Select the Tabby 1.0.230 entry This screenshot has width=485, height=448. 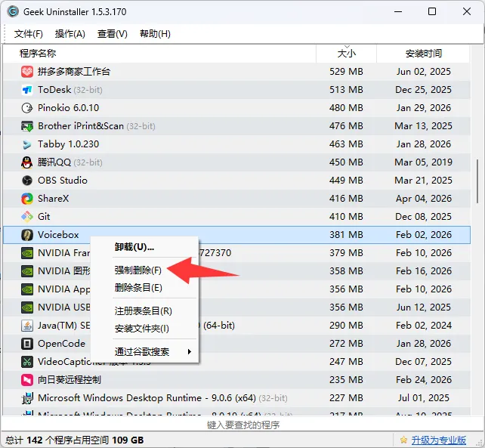(68, 144)
